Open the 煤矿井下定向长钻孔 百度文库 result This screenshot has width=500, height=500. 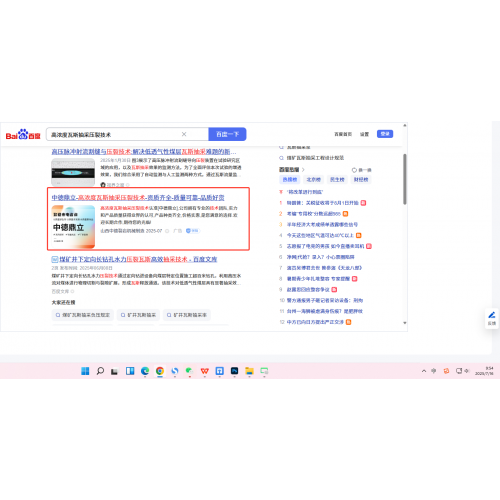(138, 259)
